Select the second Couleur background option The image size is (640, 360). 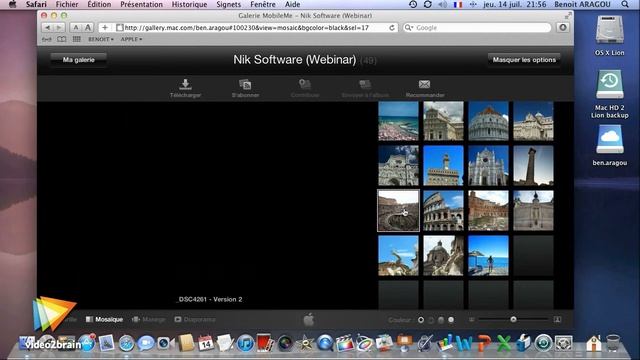pos(431,320)
